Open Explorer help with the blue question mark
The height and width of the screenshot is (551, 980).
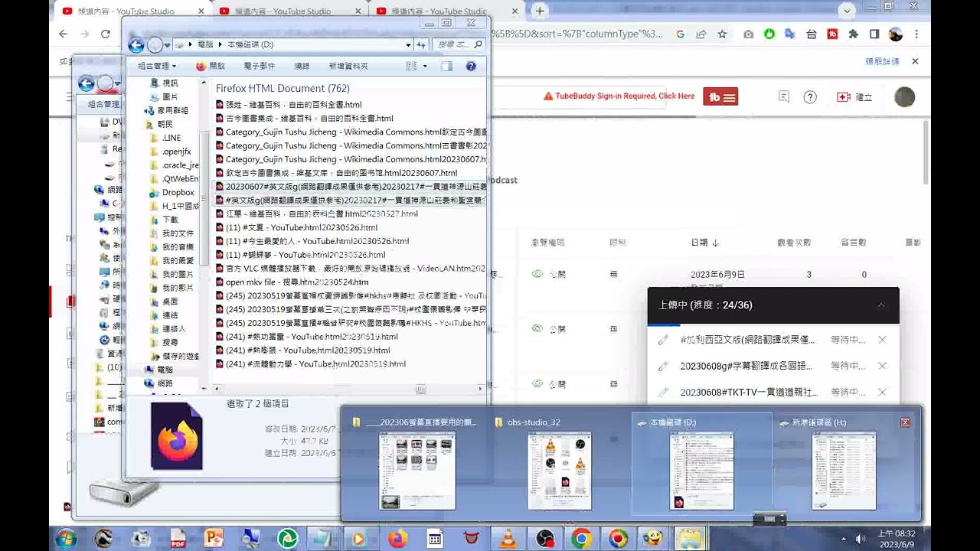pos(471,67)
